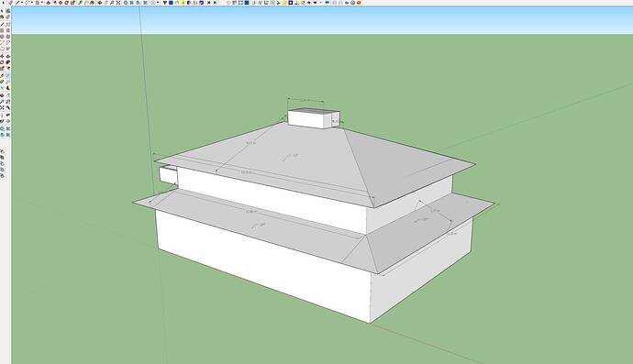The image size is (633, 364).
Task: Select the Scale tool in top toolbar
Action: tap(73, 3)
